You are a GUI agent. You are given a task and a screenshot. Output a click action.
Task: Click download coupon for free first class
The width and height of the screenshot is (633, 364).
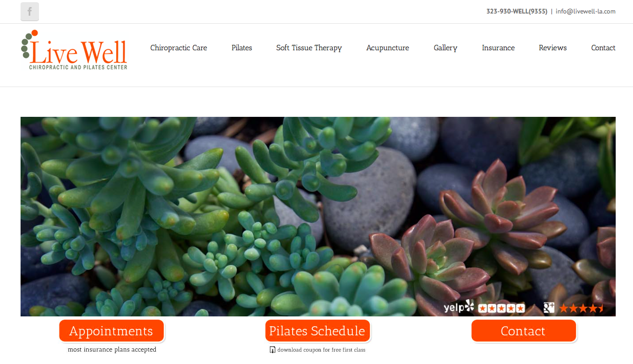[x=321, y=350]
